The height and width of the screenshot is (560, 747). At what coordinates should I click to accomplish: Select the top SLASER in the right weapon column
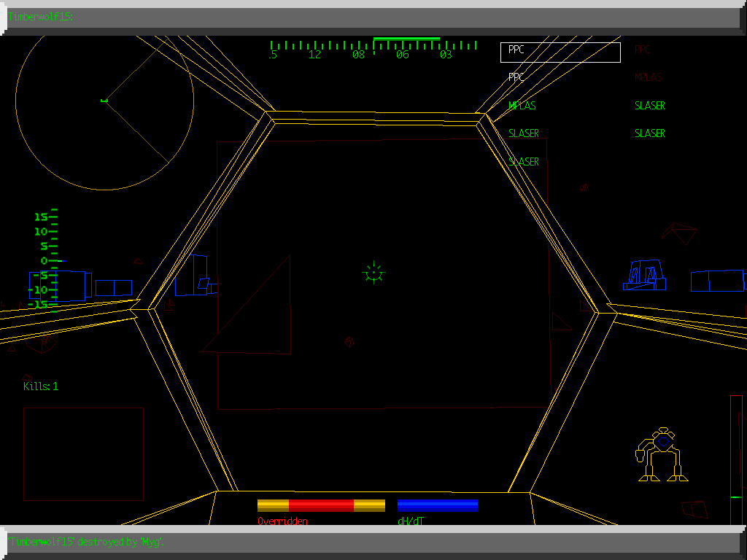tap(649, 106)
